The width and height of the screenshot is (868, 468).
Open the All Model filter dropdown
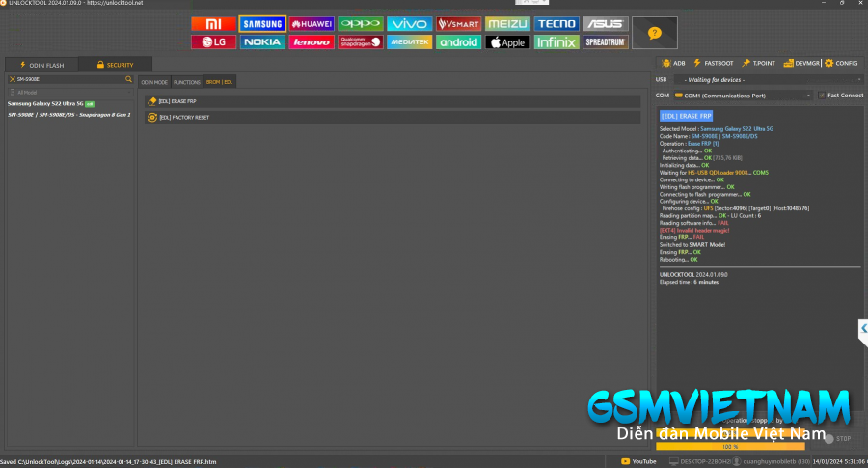(70, 93)
